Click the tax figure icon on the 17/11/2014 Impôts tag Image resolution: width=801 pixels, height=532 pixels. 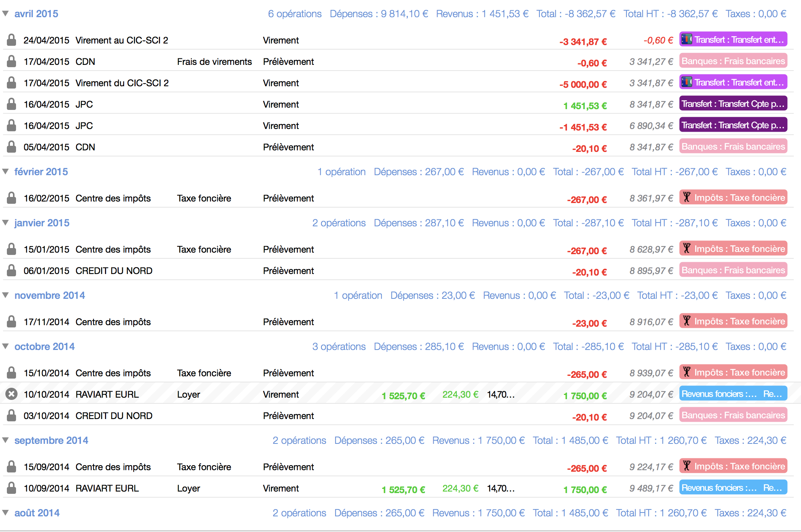coord(687,321)
